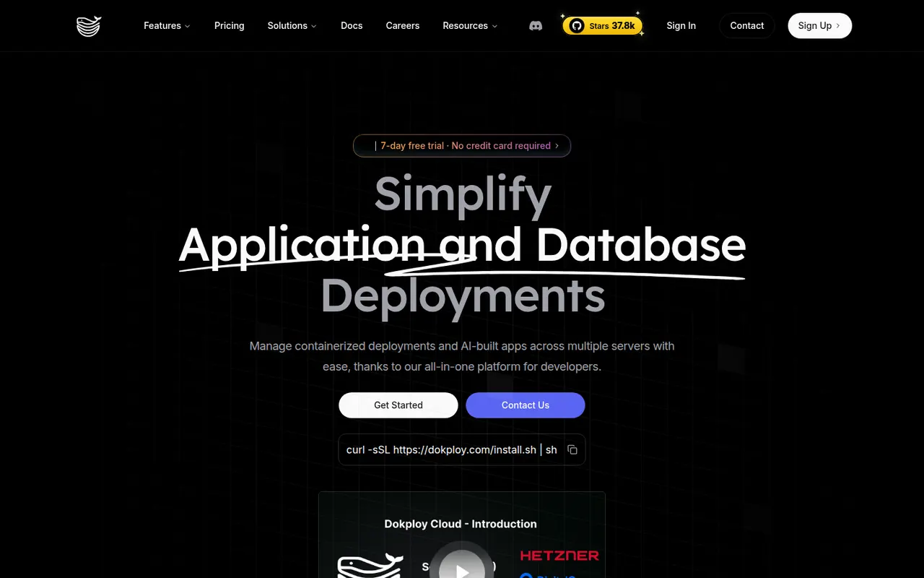Open the 7-day free trial banner
Viewport: 924px width, 578px height.
pos(462,146)
